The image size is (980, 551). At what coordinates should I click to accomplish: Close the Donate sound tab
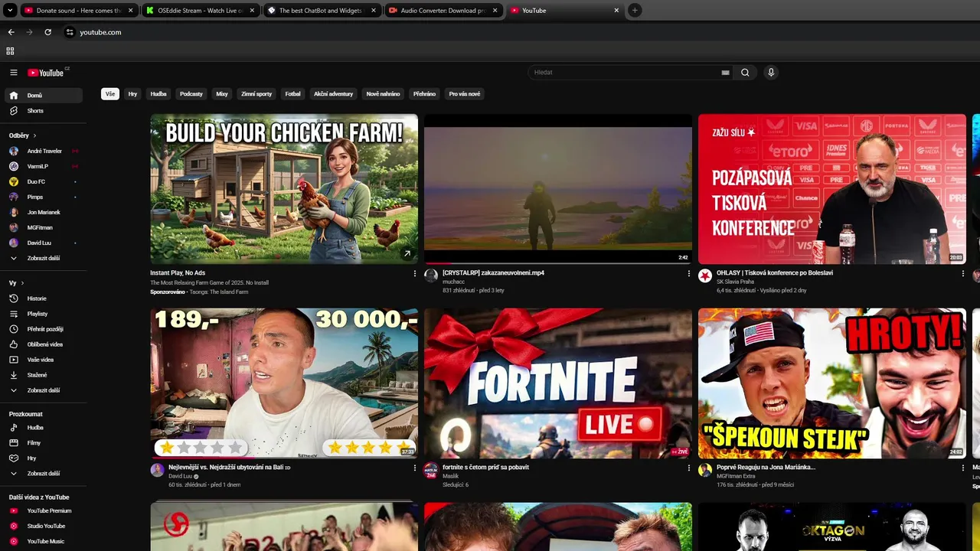tap(130, 11)
